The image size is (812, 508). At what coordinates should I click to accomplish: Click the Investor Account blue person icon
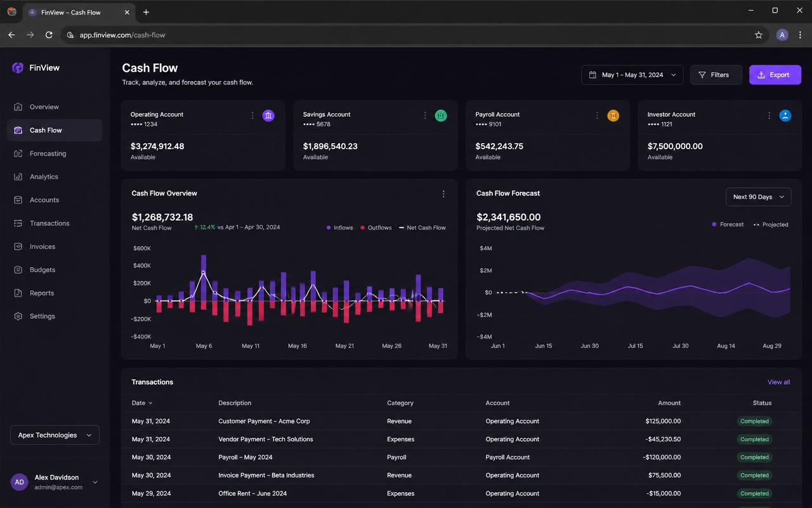pos(785,116)
